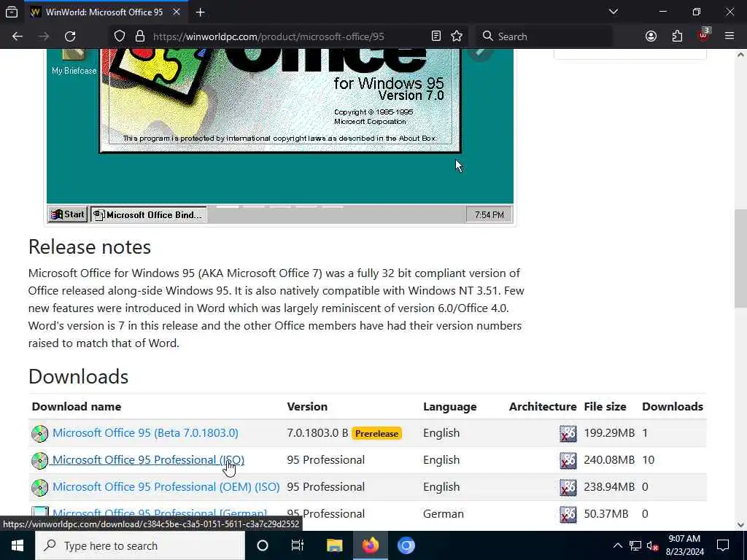Open Microsoft Office 95 (Beta 7.0.1803.0) download
The height and width of the screenshot is (560, 747).
coord(145,433)
